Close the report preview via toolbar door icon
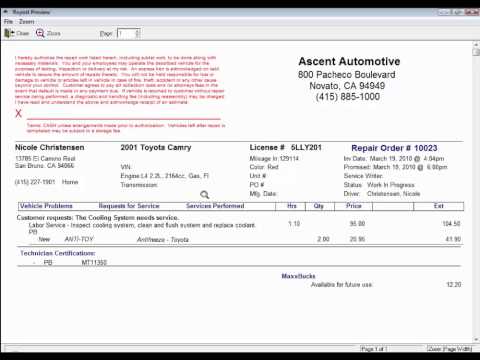480x360 pixels. pos(9,33)
